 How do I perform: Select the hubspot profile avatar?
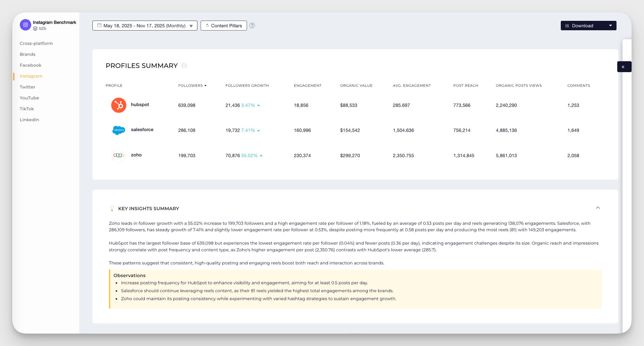point(118,105)
